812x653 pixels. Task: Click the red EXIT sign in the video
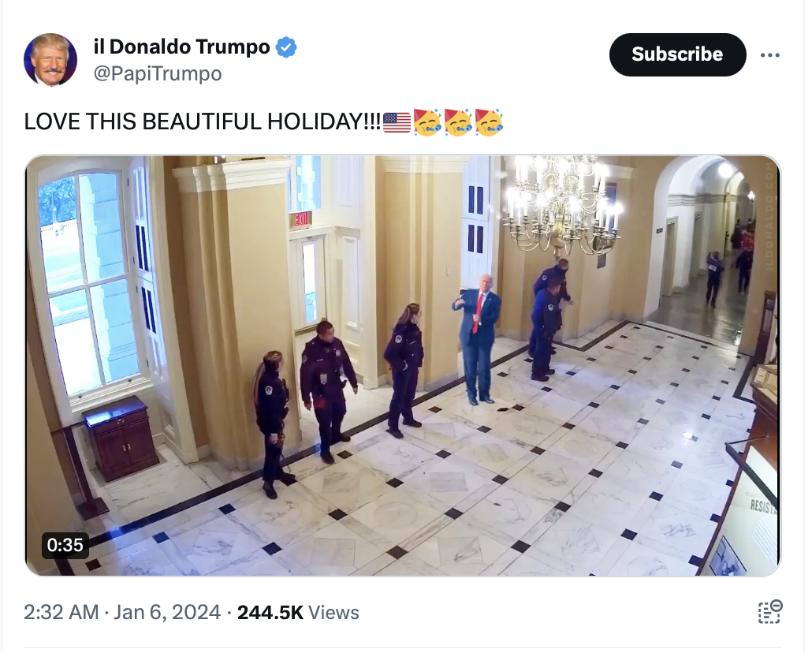point(300,220)
